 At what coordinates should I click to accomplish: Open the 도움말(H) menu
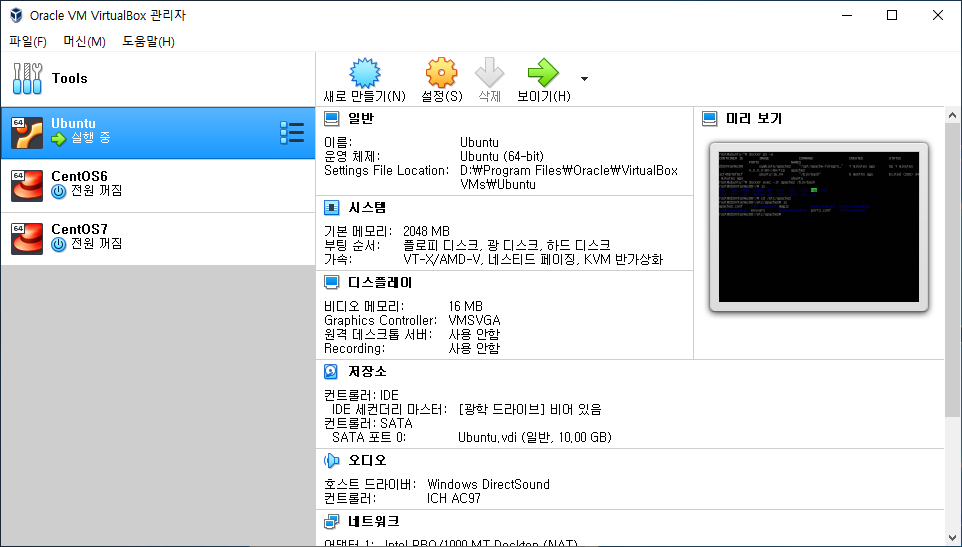coord(148,41)
